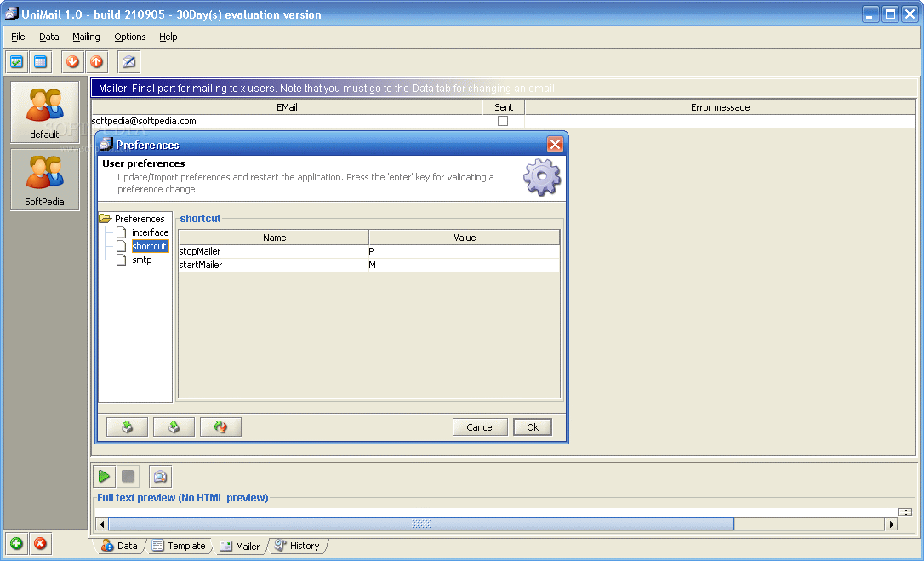924x561 pixels.
Task: Click the red up-arrow toolbar icon
Action: 97,61
